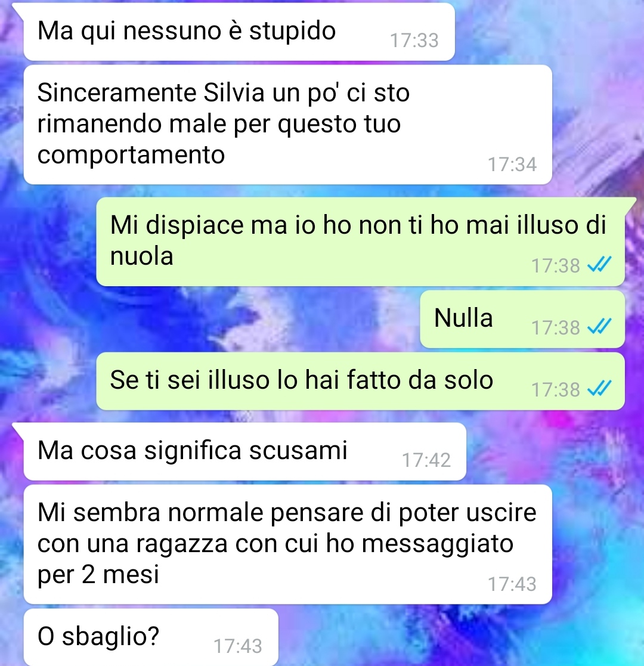Click the double-check on 'Se ti sei illuso'

tap(599, 389)
